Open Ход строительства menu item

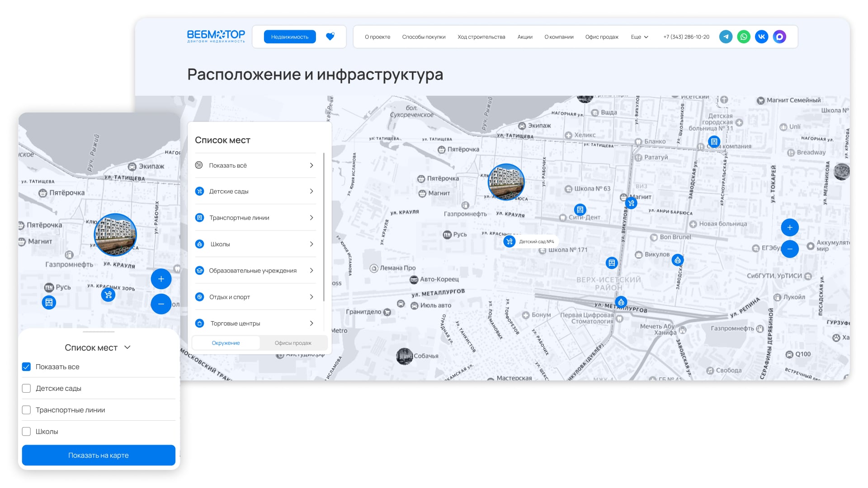point(481,37)
